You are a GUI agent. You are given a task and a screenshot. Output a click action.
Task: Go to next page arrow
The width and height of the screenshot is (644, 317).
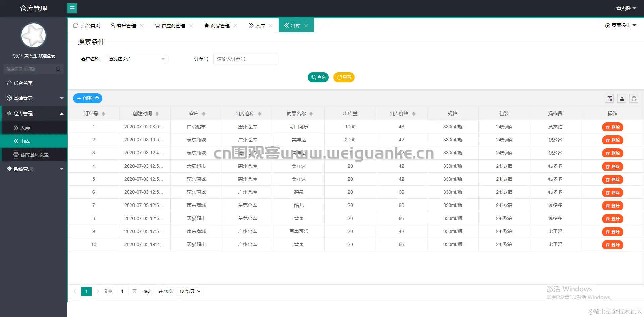tap(98, 291)
